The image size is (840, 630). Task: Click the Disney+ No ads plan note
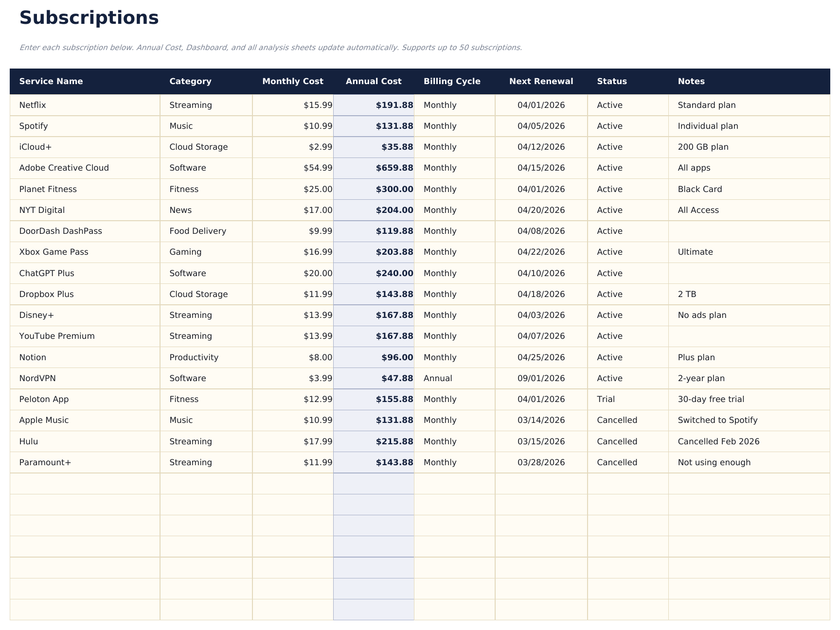point(701,315)
